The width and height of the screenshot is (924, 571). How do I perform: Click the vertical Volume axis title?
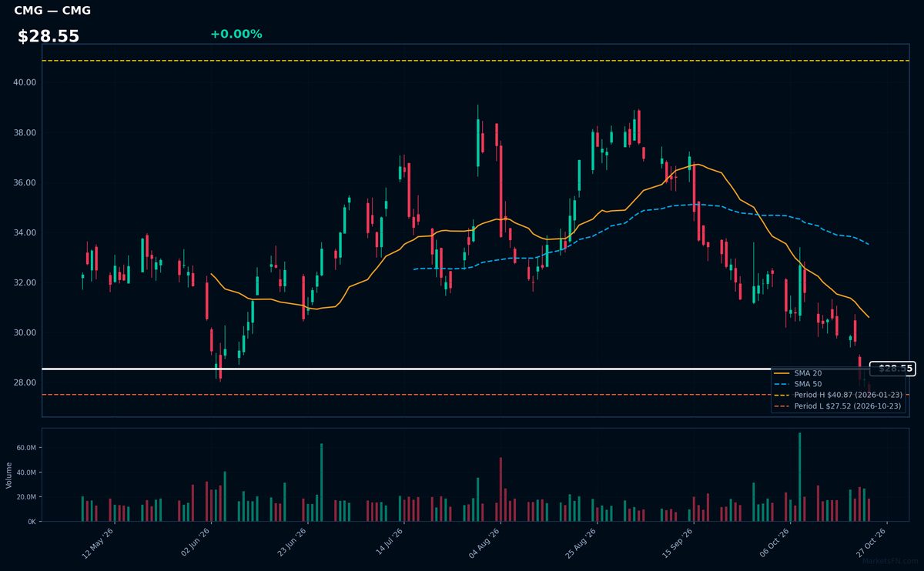tap(8, 475)
